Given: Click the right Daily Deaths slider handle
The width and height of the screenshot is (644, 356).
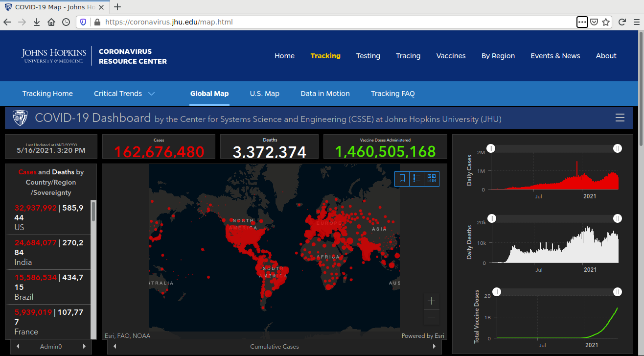Looking at the screenshot, I should pyautogui.click(x=618, y=218).
